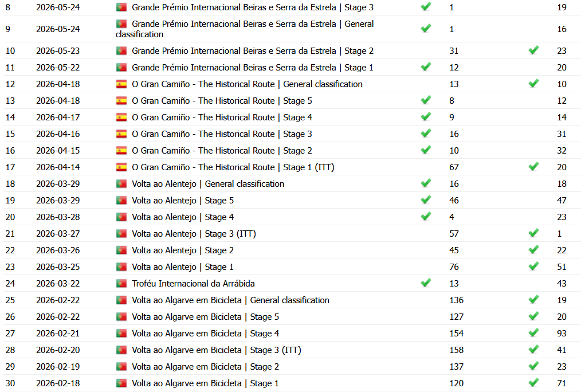Open Grande Prémio Beiras Stage 1 result
The image size is (581, 392).
[253, 68]
